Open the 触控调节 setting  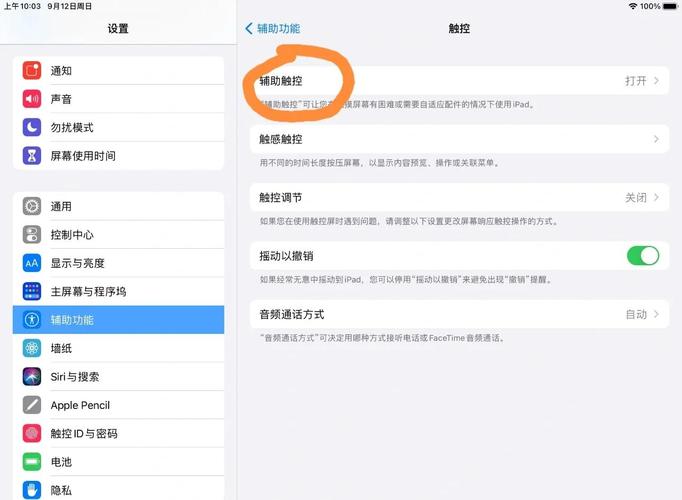(x=459, y=197)
